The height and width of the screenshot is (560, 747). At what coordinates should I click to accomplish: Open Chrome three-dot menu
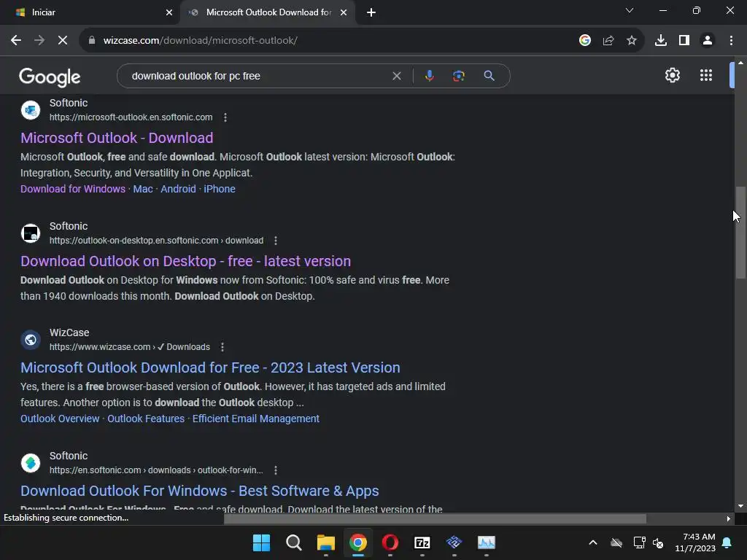(731, 41)
